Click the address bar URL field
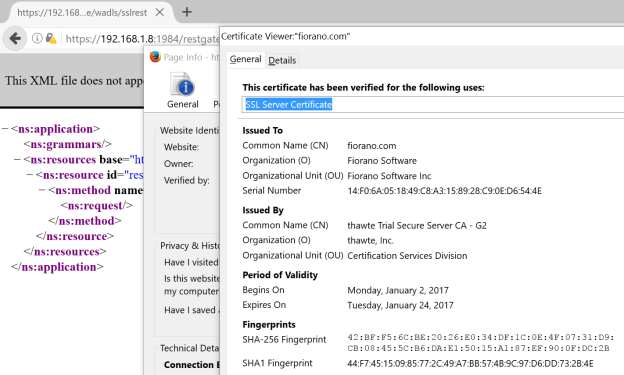The image size is (624, 375). [x=142, y=39]
